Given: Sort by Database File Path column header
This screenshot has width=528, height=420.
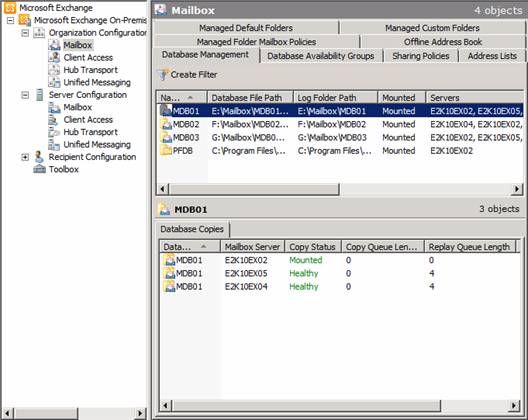Looking at the screenshot, I should click(250, 98).
